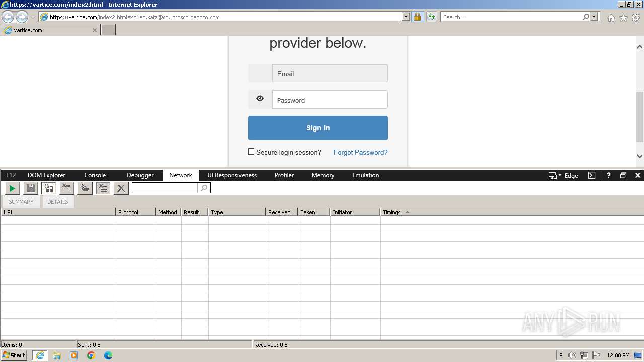
Task: Switch to DOM Explorer tab
Action: tap(46, 175)
